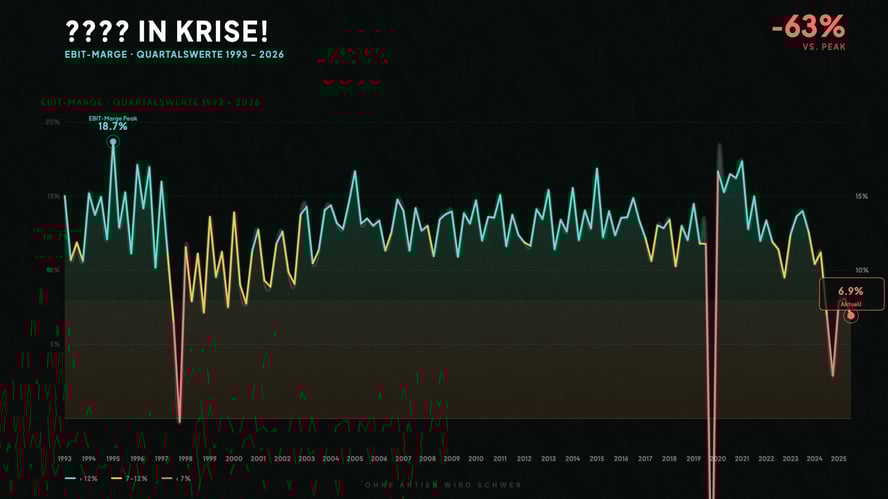Select year 2015 on the time axis
Image resolution: width=888 pixels, height=499 pixels.
[x=596, y=459]
